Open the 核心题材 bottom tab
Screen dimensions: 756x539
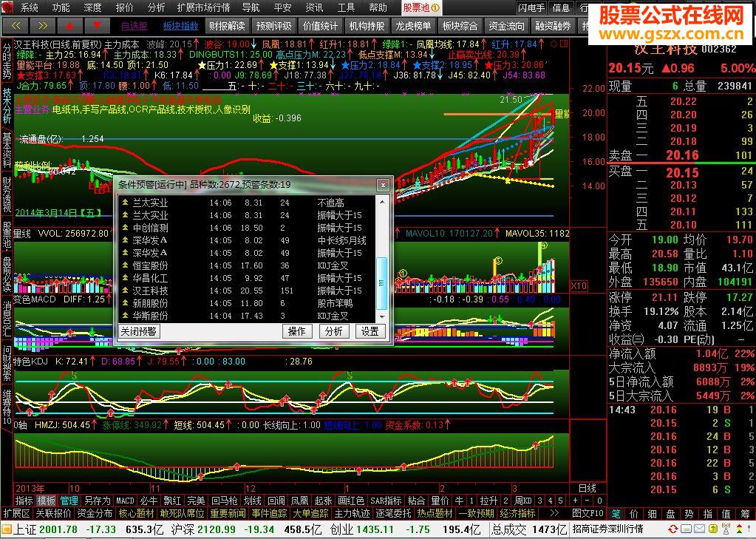click(137, 513)
